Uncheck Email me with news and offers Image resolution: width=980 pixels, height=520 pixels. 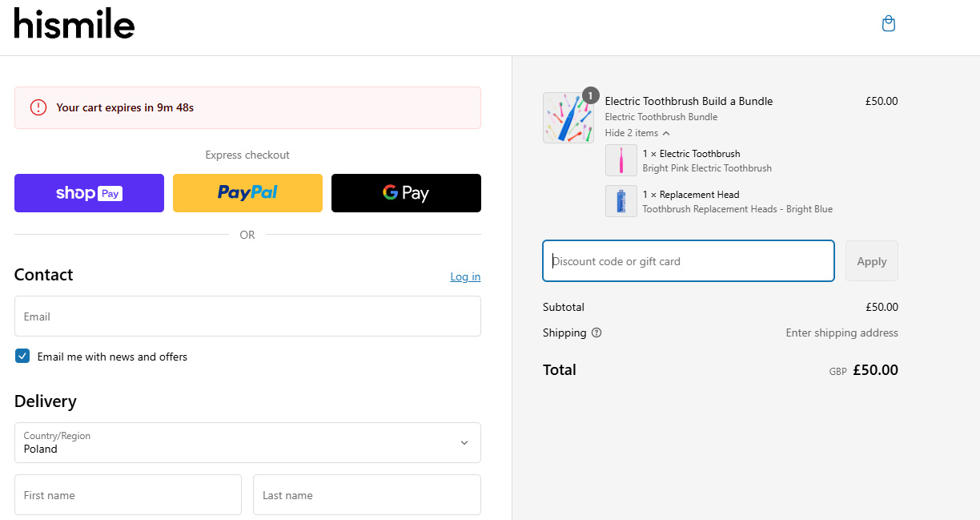(22, 355)
